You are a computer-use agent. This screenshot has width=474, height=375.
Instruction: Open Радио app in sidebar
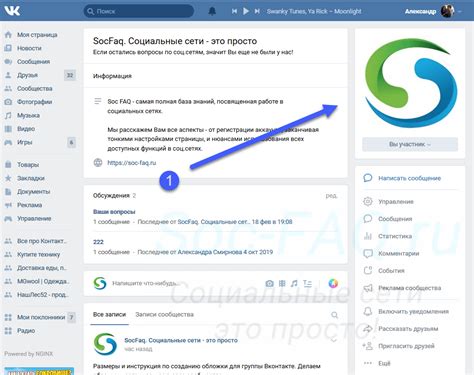pyautogui.click(x=26, y=331)
